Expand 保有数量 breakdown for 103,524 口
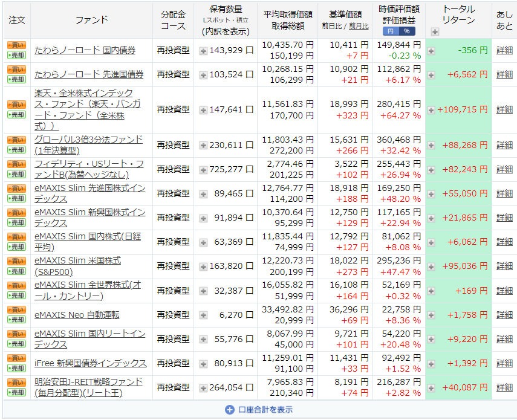This screenshot has width=517, height=420. [x=203, y=75]
